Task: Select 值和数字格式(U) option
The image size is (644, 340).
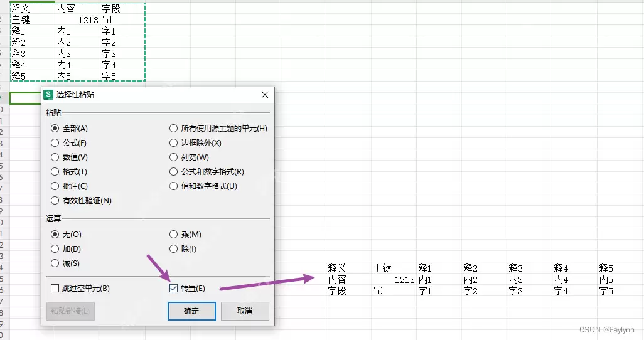Action: click(203, 186)
